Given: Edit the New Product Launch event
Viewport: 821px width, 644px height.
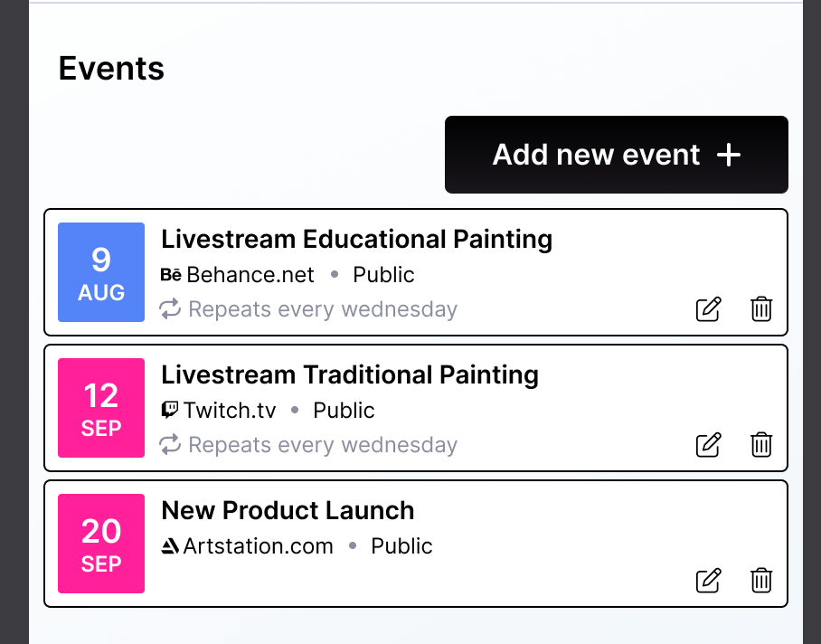Looking at the screenshot, I should point(709,581).
